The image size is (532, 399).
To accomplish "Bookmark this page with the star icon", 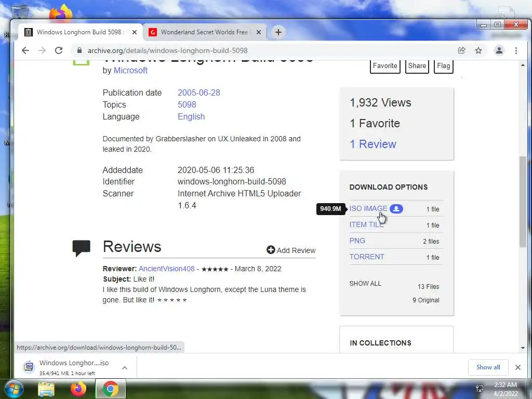I will coord(478,50).
